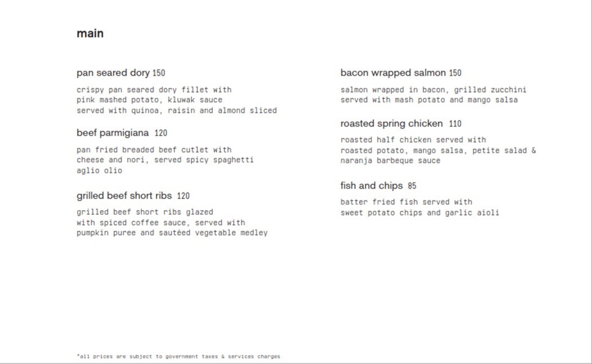Click the 'pink mashed potato, kluwak sauce' line

coord(149,100)
